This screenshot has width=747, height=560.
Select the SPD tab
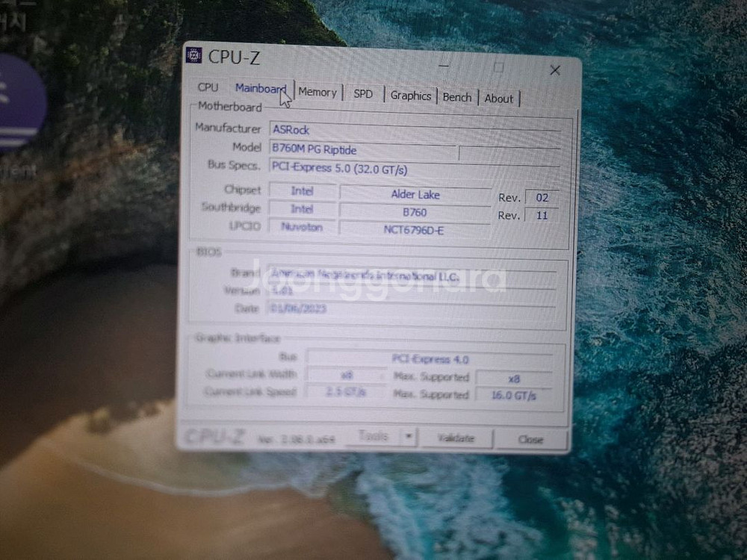[x=363, y=93]
